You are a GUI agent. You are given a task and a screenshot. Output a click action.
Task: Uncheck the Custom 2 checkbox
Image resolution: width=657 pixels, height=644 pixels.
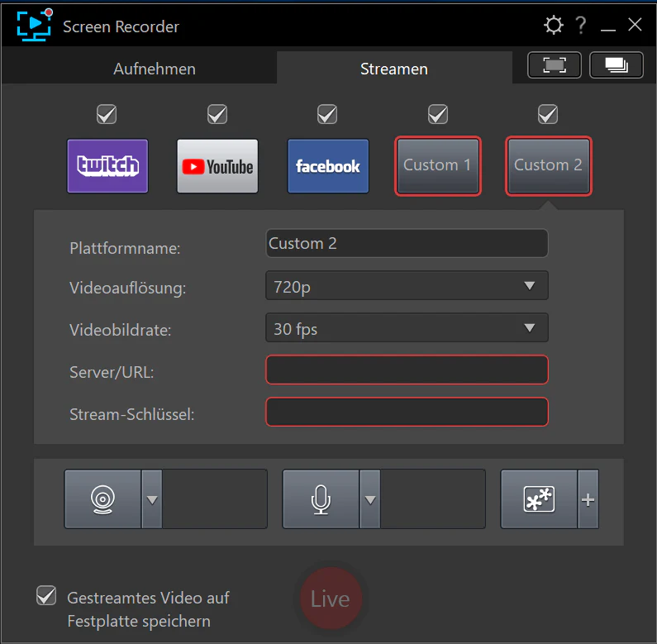point(548,114)
